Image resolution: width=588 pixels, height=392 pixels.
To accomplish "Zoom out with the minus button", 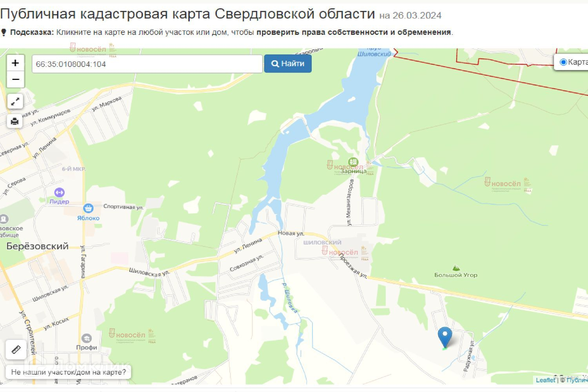I will [x=15, y=80].
